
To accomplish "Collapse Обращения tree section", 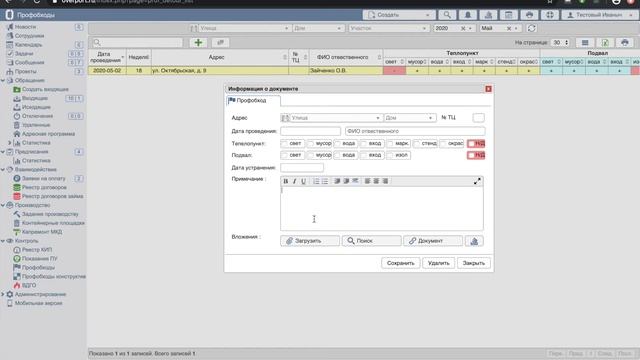I will (3, 80).
